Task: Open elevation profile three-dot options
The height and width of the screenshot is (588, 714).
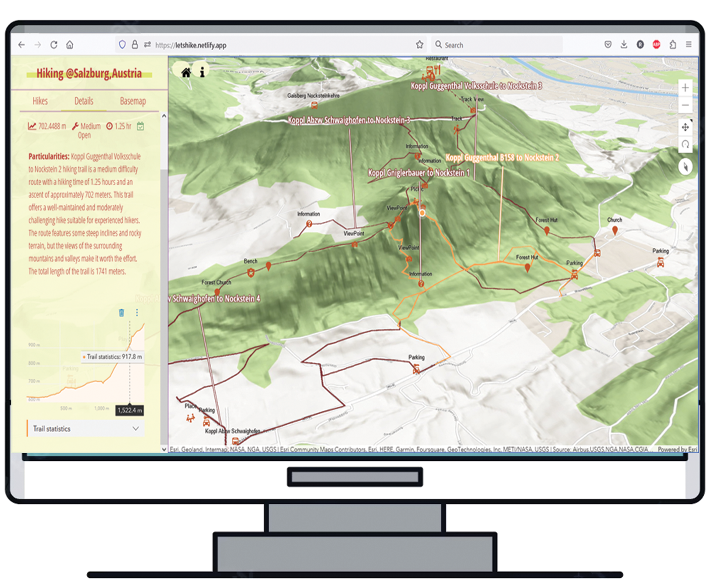Action: [137, 313]
